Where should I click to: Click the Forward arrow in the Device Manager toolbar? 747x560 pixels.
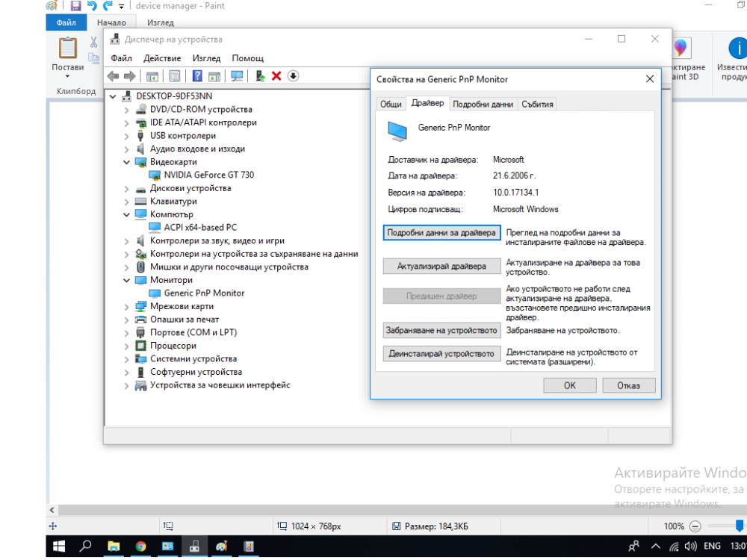tap(129, 76)
